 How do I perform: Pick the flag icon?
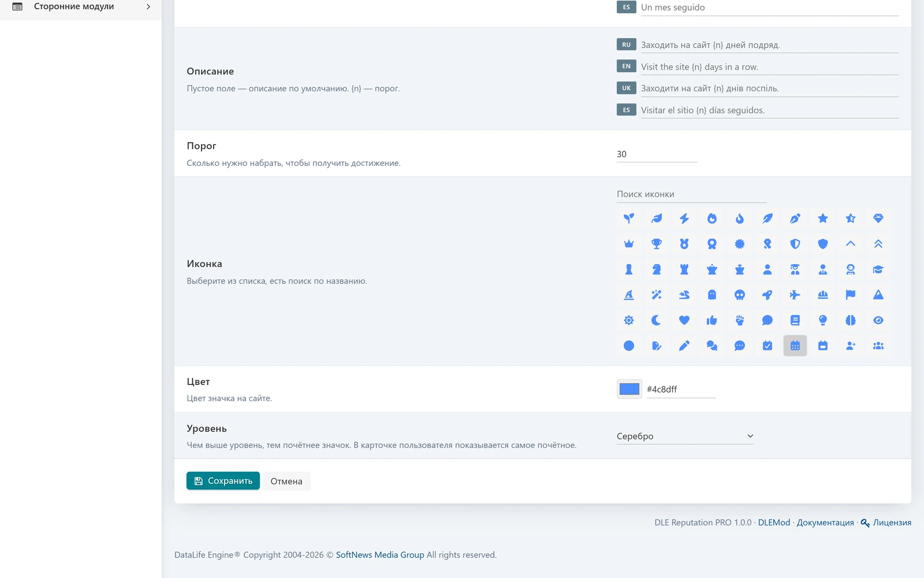(x=851, y=295)
